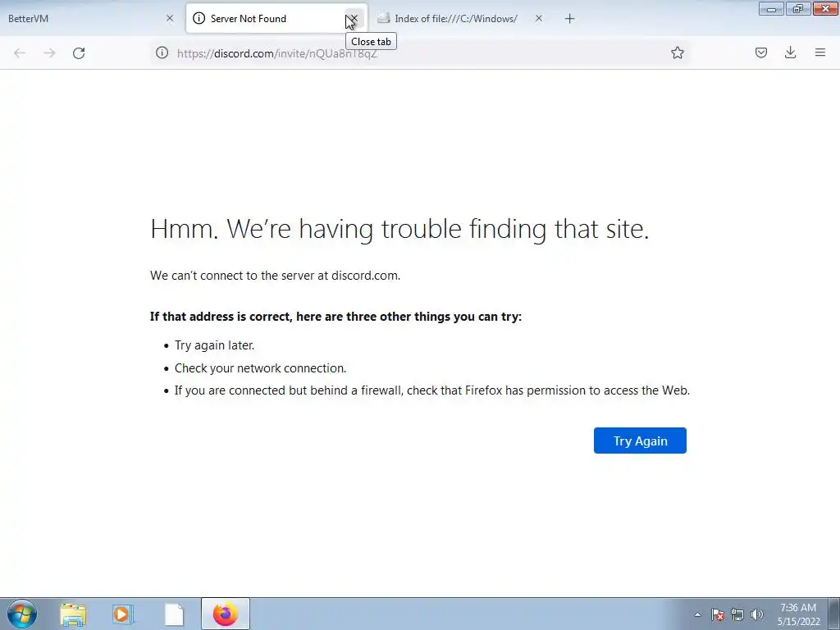The width and height of the screenshot is (840, 630).
Task: Open the Firefox application menu
Action: pos(819,52)
